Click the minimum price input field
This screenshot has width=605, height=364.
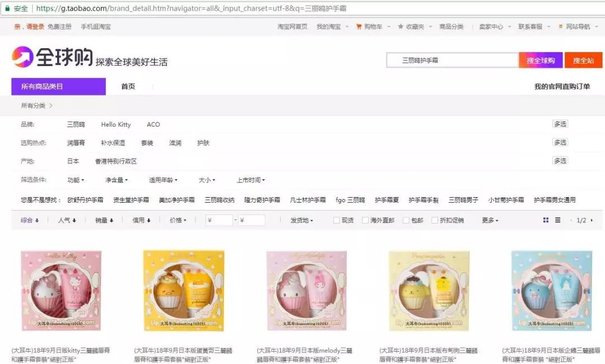219,220
